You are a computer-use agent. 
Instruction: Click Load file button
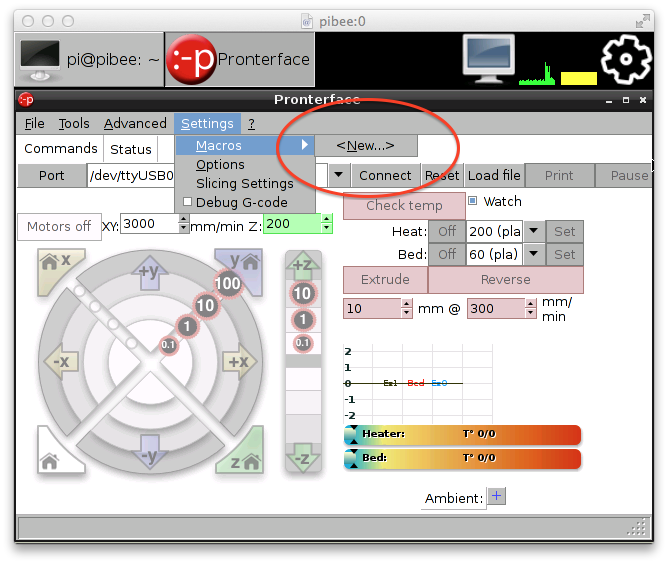click(494, 176)
